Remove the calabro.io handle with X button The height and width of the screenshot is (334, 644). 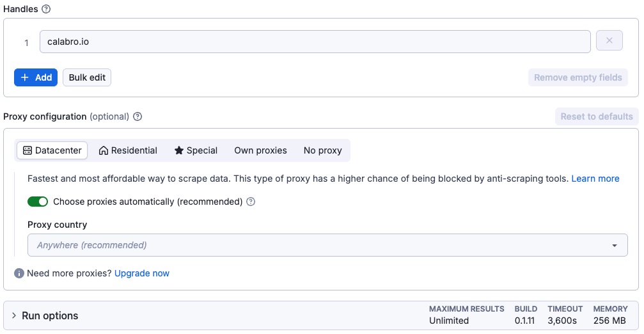tap(609, 42)
